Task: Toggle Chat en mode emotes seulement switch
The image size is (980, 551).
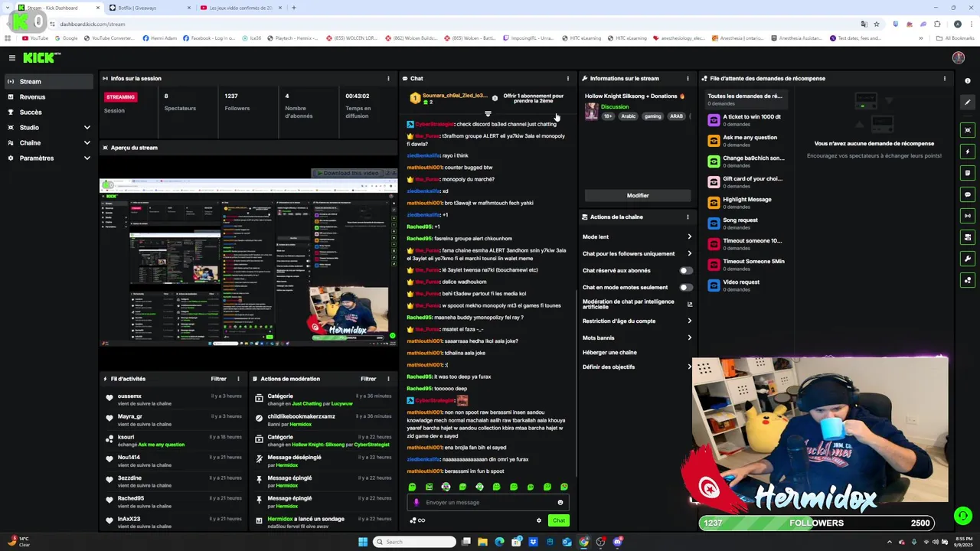Action: (x=686, y=287)
